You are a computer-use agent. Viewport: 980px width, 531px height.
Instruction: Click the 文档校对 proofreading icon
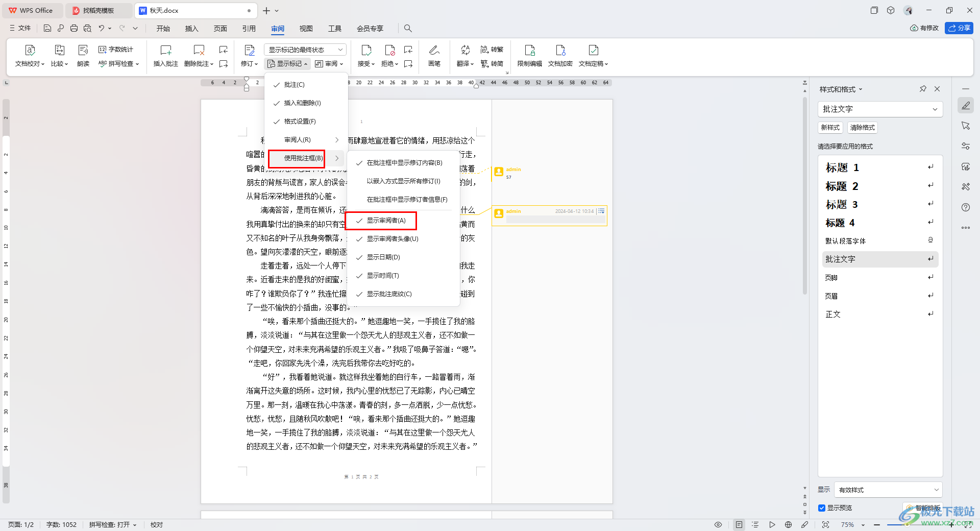pos(30,50)
